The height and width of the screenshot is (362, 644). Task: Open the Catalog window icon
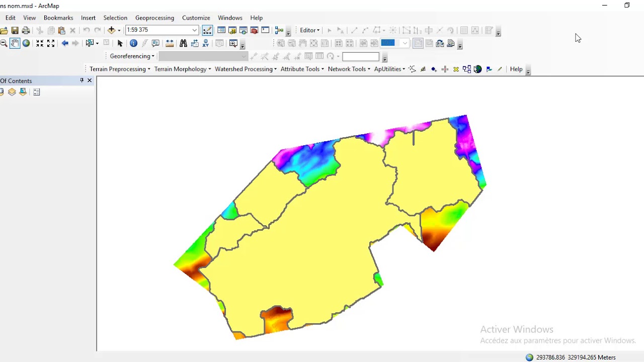(x=232, y=30)
